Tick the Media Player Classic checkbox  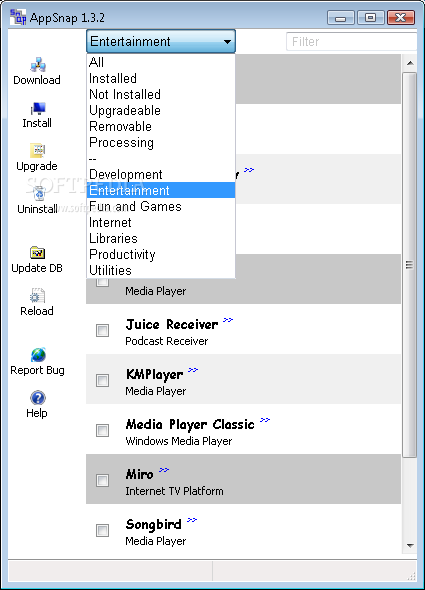coord(102,430)
